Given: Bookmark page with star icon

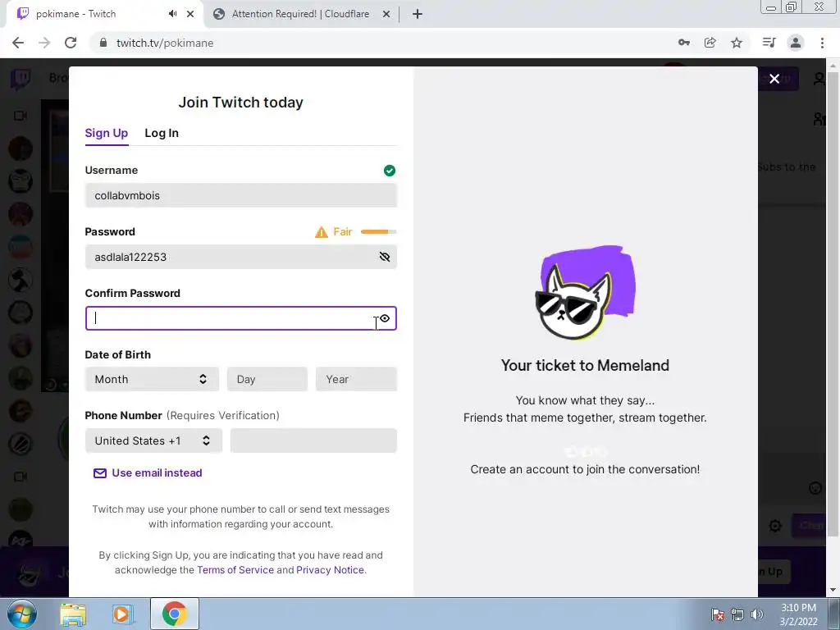Looking at the screenshot, I should (x=737, y=43).
